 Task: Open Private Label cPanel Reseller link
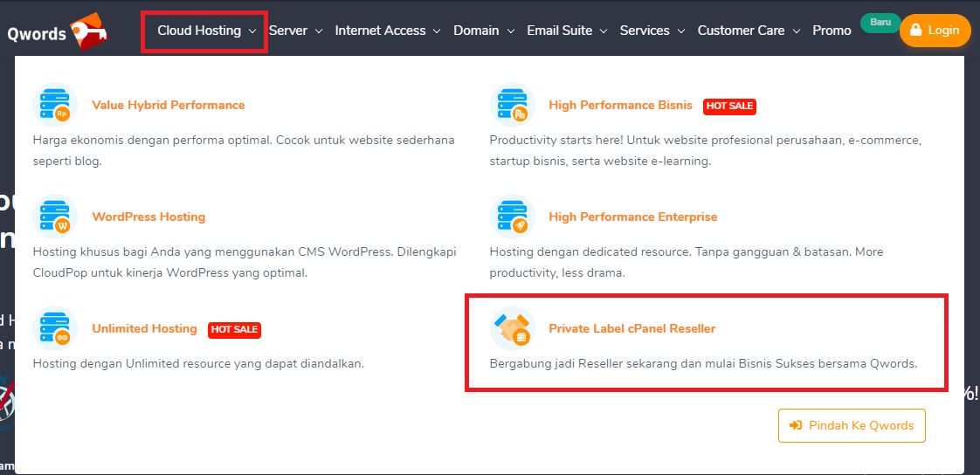tap(631, 328)
